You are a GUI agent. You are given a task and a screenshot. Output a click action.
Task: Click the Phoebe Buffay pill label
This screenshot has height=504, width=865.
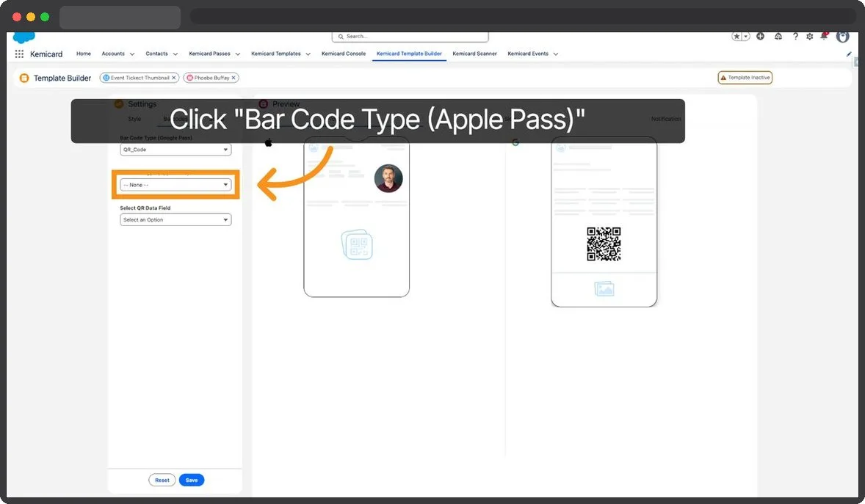click(x=211, y=78)
